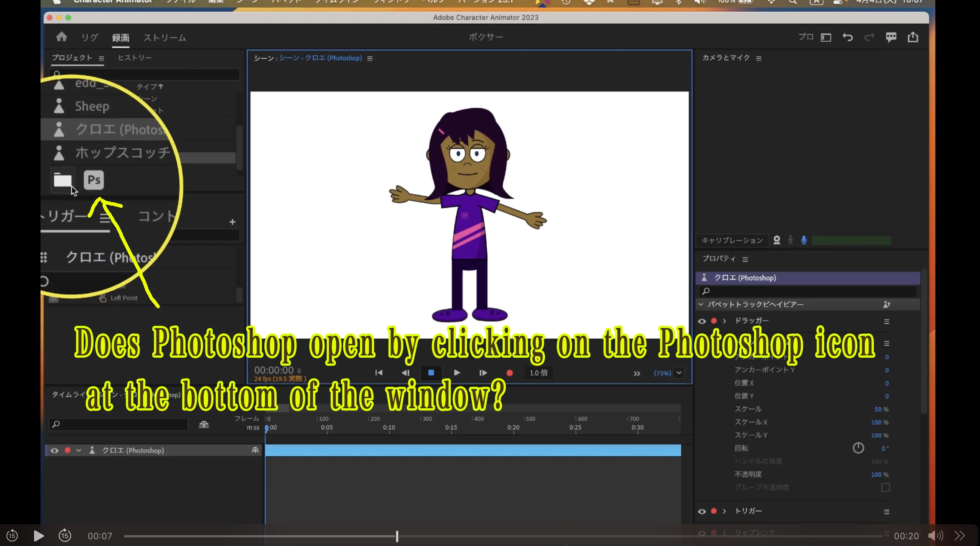Click the folder icon beside Ps
The height and width of the screenshot is (546, 980).
(63, 181)
